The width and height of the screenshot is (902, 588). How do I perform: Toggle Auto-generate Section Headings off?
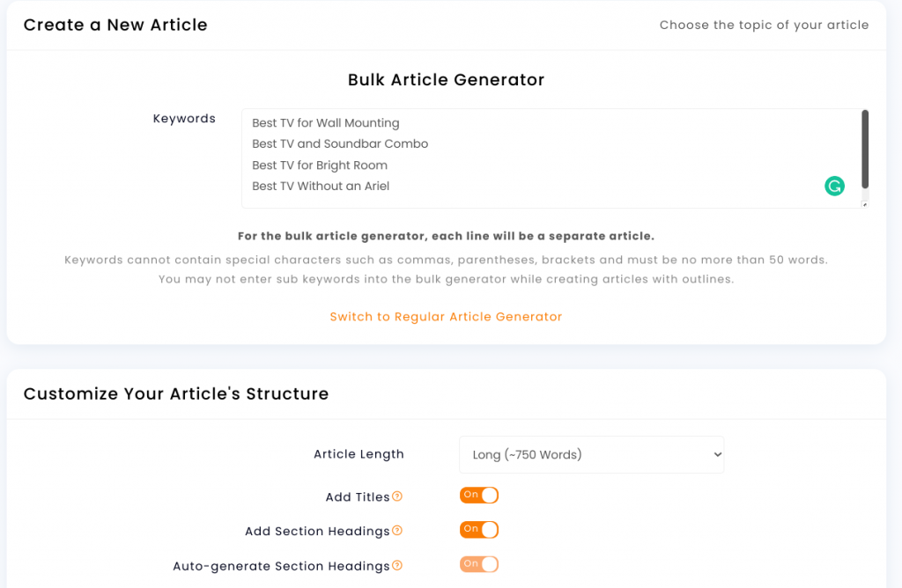click(478, 564)
